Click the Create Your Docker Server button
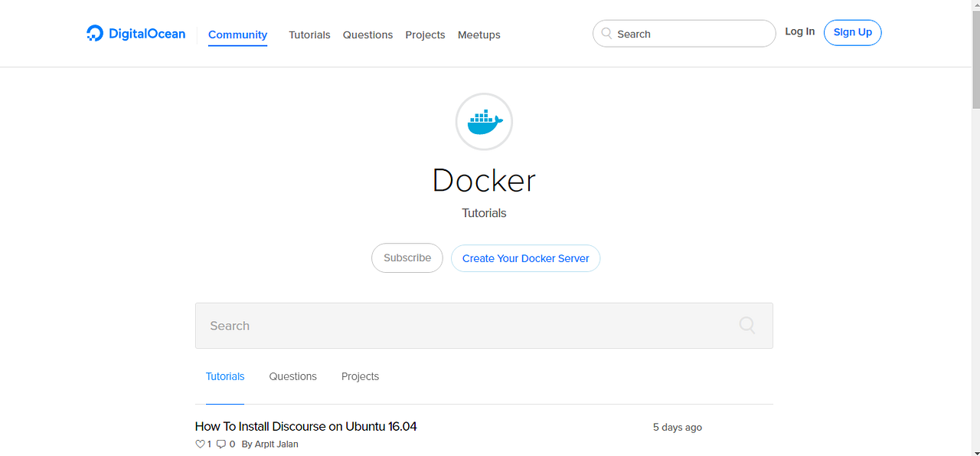The width and height of the screenshot is (980, 456). tap(525, 258)
